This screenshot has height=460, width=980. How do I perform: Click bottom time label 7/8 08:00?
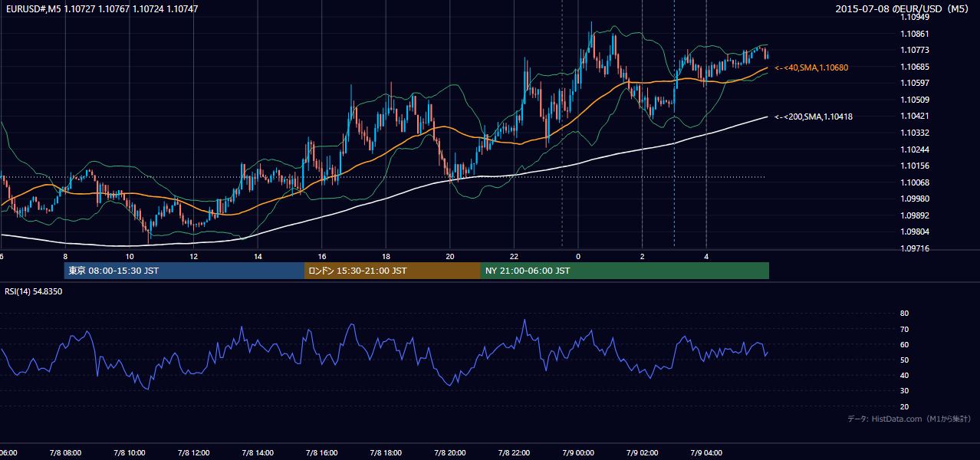tap(65, 453)
